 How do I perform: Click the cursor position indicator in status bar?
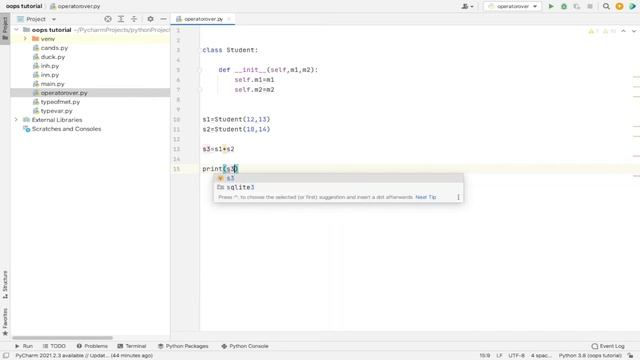(484, 356)
